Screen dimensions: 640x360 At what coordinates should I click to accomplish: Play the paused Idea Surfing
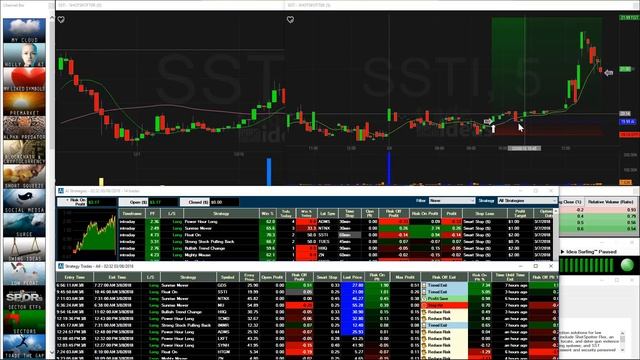[x=562, y=252]
